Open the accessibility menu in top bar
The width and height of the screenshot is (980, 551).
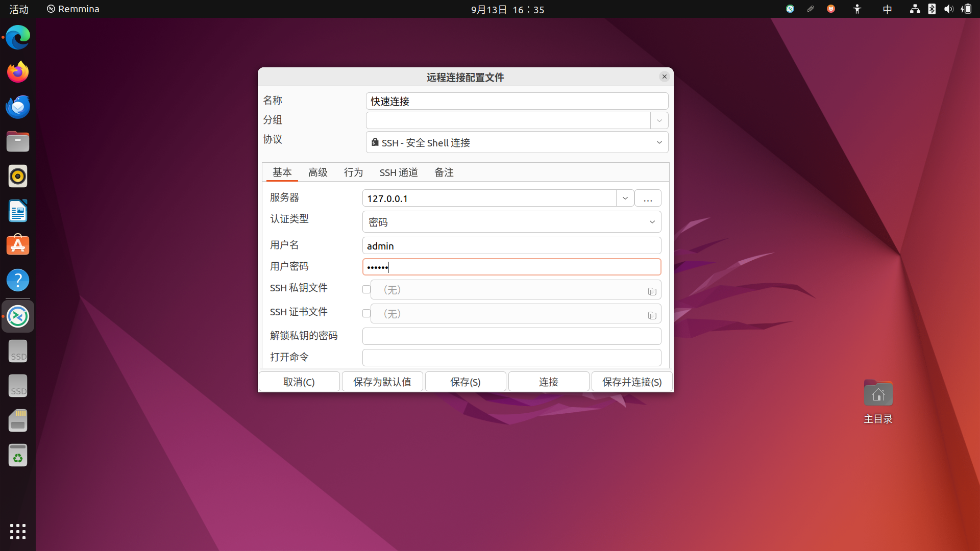click(x=857, y=9)
